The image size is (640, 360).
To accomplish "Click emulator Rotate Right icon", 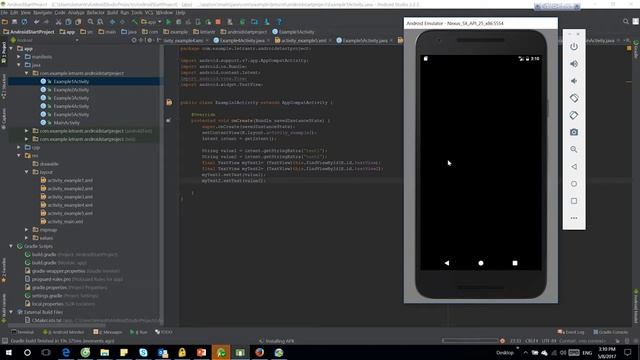I will [574, 116].
